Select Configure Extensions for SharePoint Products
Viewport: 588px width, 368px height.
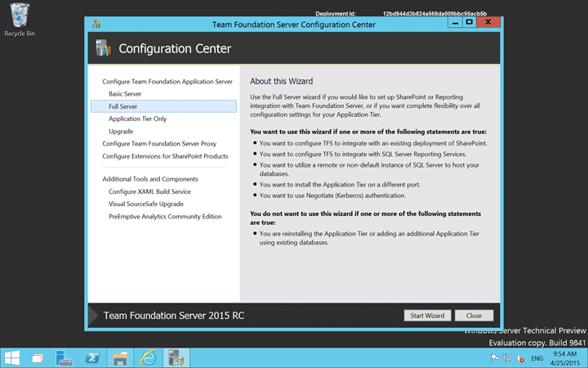[x=165, y=156]
